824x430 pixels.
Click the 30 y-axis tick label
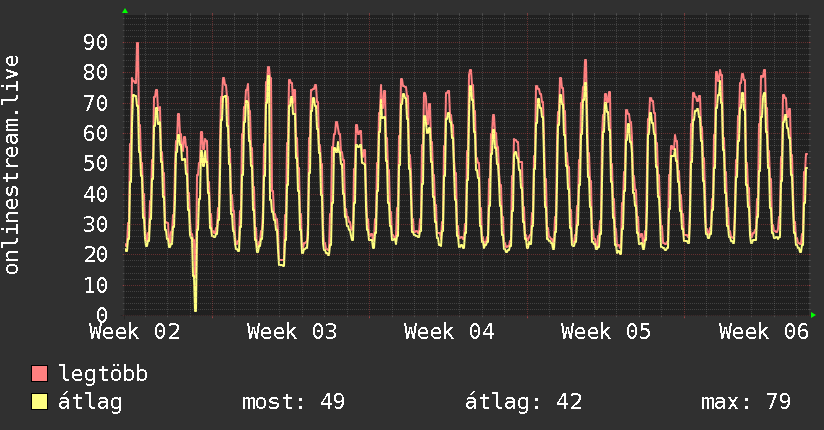(96, 224)
